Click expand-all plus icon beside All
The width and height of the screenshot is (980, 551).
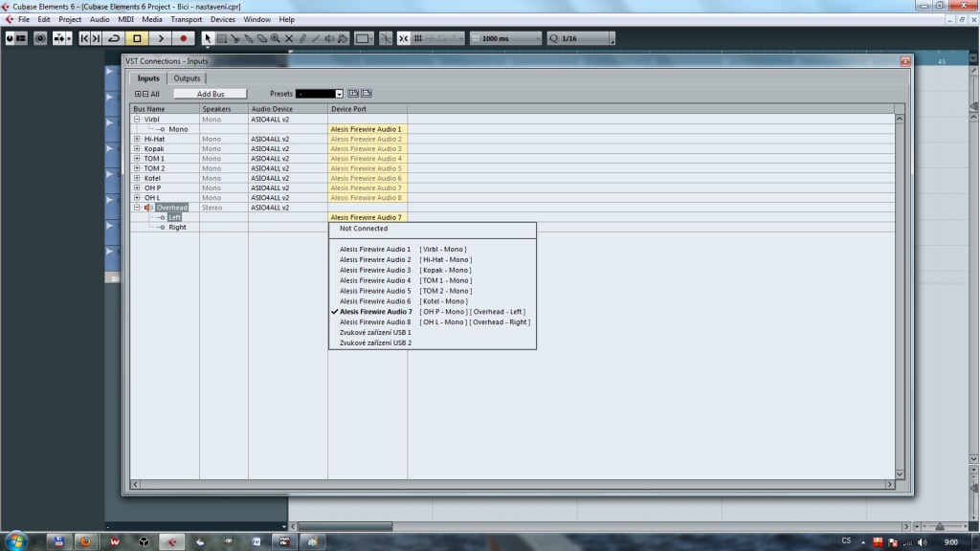click(x=138, y=94)
